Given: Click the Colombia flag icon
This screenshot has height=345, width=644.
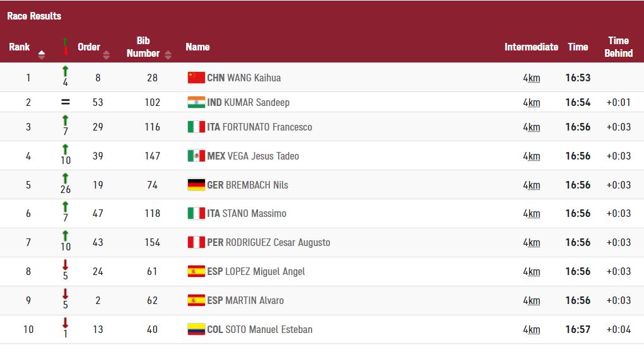Looking at the screenshot, I should [x=196, y=329].
